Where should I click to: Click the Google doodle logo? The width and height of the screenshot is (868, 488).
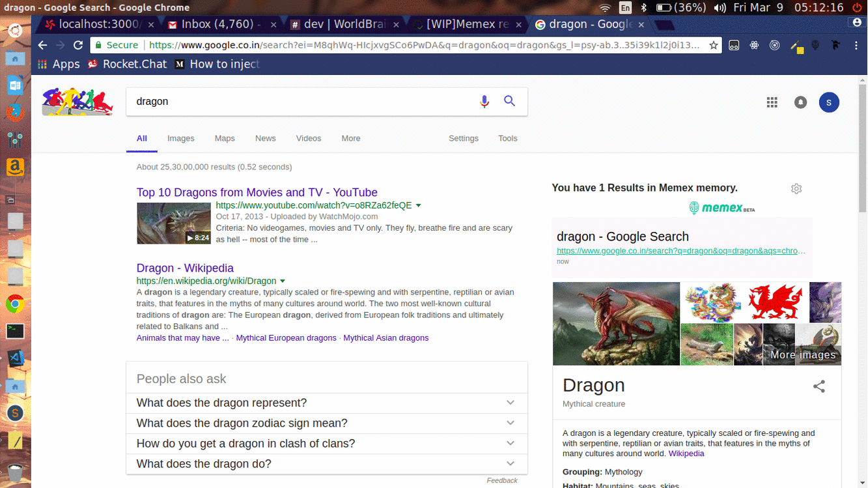coord(77,102)
